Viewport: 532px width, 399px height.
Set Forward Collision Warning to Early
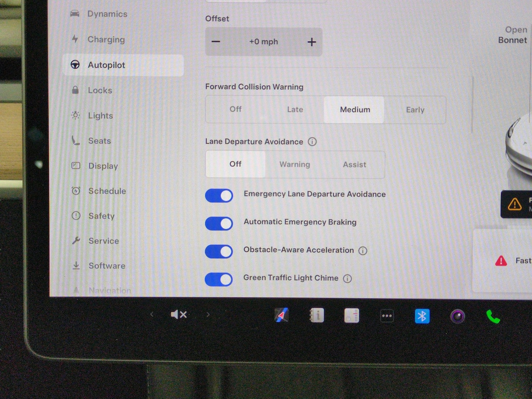coord(415,110)
